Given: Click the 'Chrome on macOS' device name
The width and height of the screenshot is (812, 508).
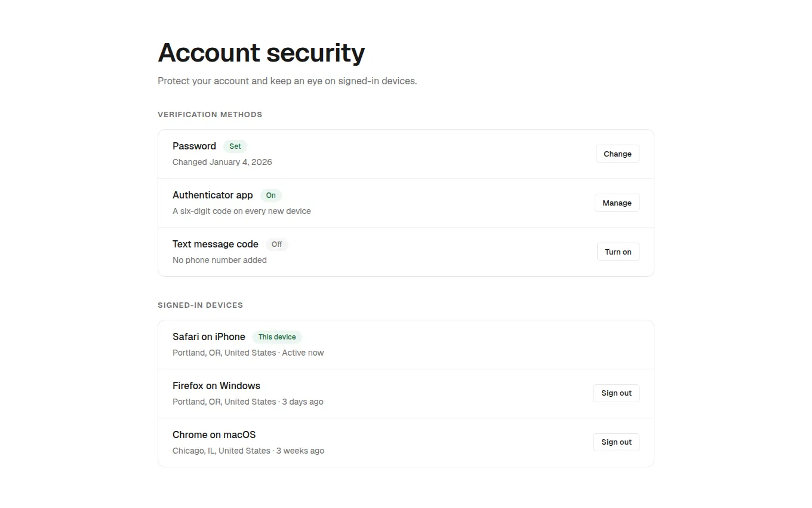Looking at the screenshot, I should pyautogui.click(x=214, y=434).
